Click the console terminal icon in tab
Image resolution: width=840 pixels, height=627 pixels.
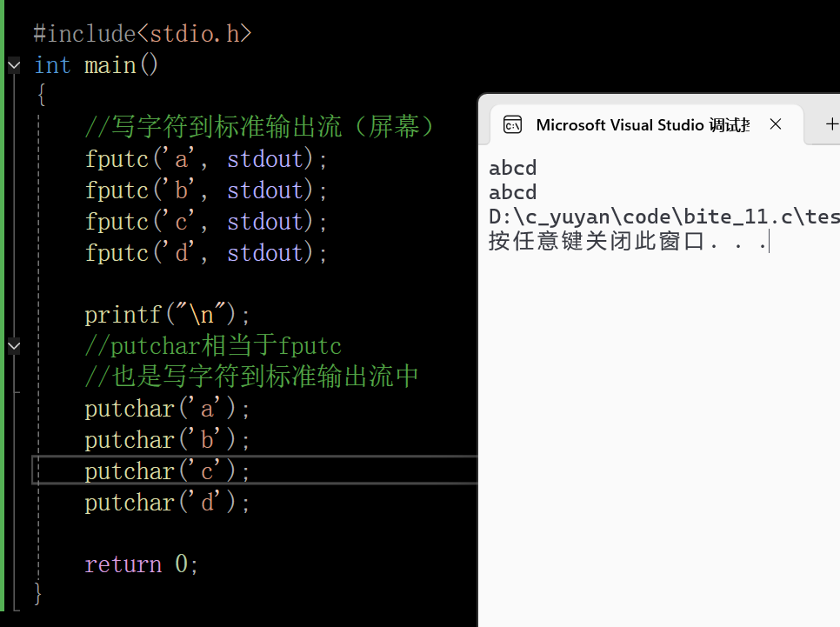pos(512,125)
